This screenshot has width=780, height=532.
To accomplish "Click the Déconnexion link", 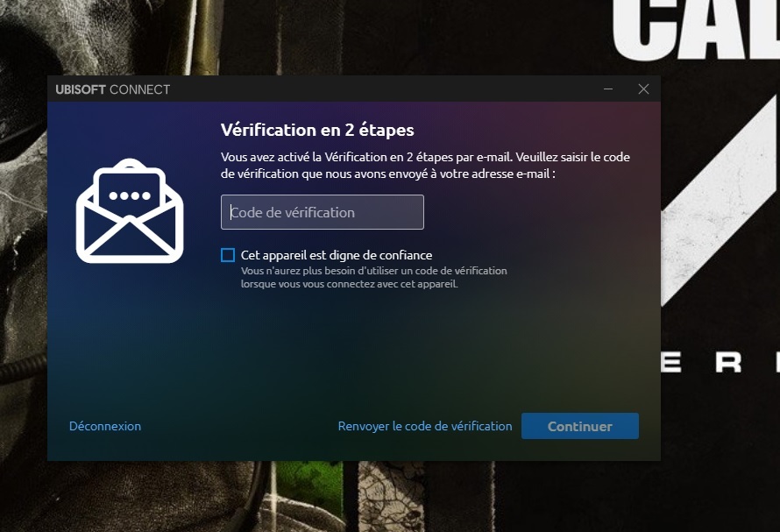I will tap(105, 426).
